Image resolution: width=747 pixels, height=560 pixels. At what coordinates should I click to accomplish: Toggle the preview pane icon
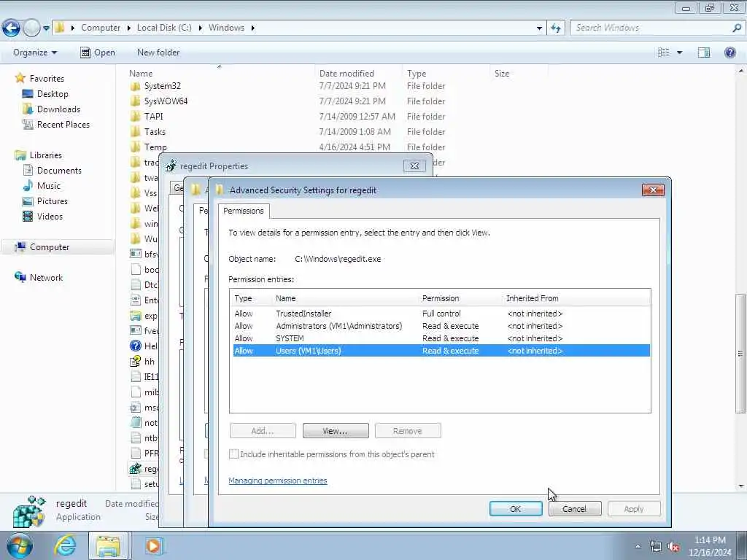pos(704,52)
